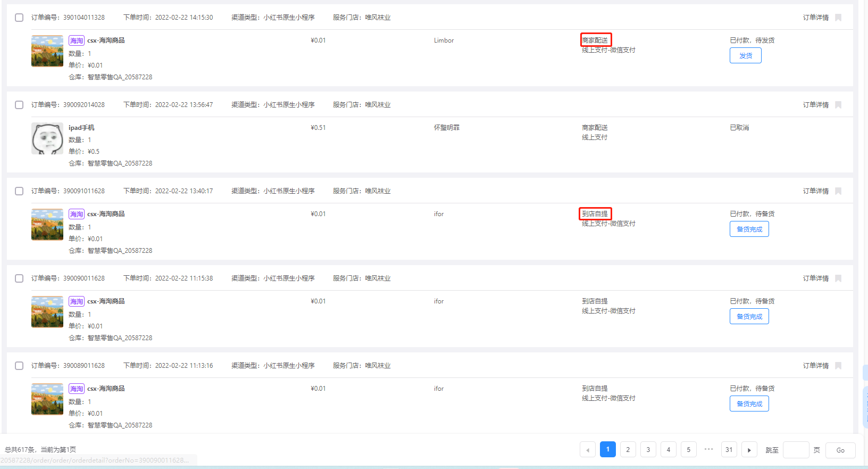Click the pagination ellipsis to jump pages
This screenshot has height=469, width=868.
(708, 449)
